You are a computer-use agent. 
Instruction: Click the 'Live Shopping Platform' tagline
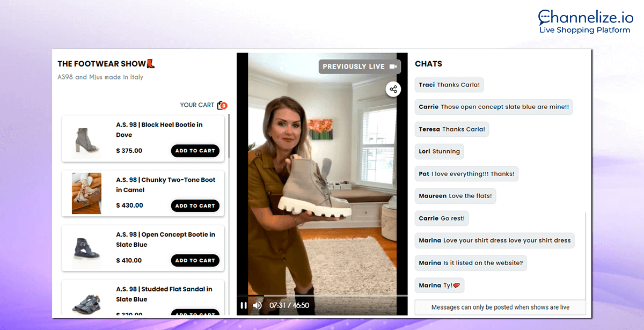(x=584, y=30)
